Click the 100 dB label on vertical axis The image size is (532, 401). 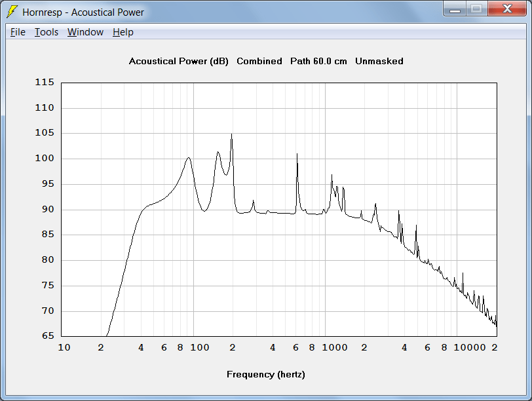pos(45,158)
